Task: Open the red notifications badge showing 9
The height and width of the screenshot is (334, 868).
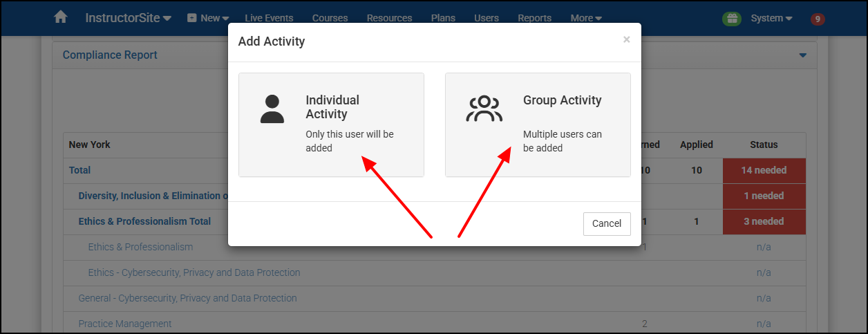Action: point(818,19)
